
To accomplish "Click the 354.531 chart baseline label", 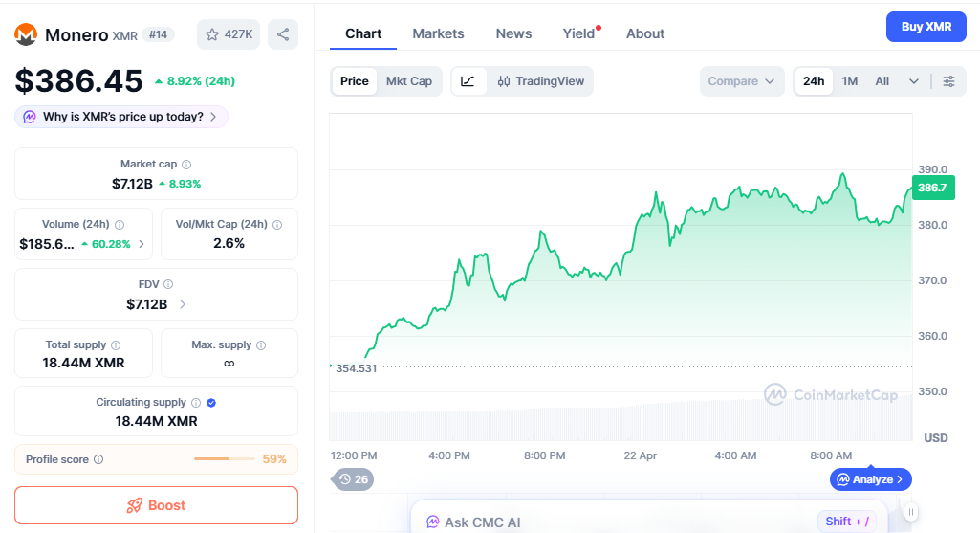I will (x=357, y=368).
